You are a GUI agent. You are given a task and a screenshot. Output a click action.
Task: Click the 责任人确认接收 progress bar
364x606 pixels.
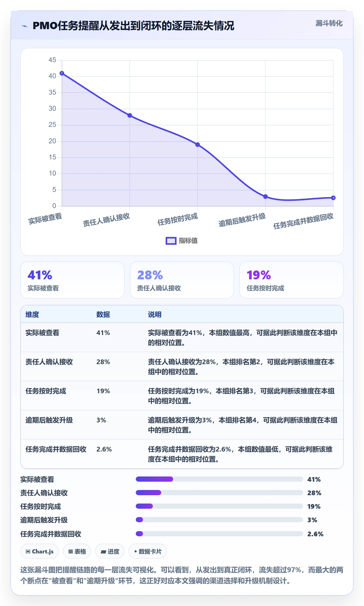coord(219,493)
